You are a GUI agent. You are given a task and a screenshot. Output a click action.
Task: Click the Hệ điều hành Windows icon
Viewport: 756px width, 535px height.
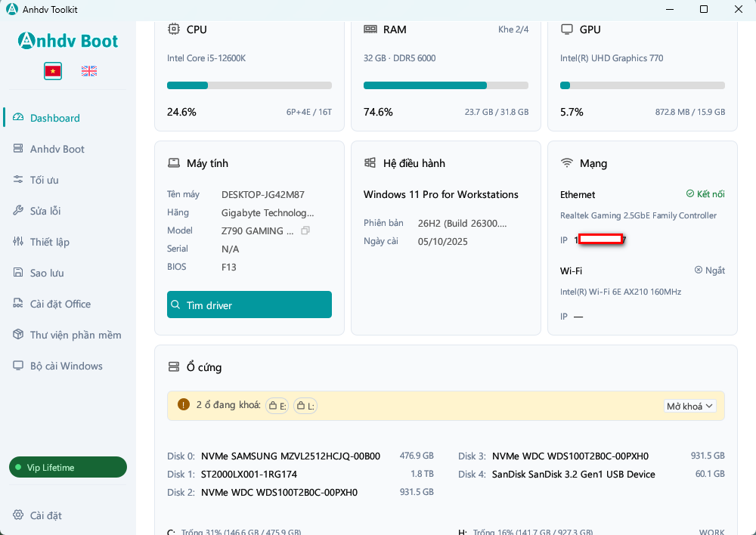click(370, 163)
